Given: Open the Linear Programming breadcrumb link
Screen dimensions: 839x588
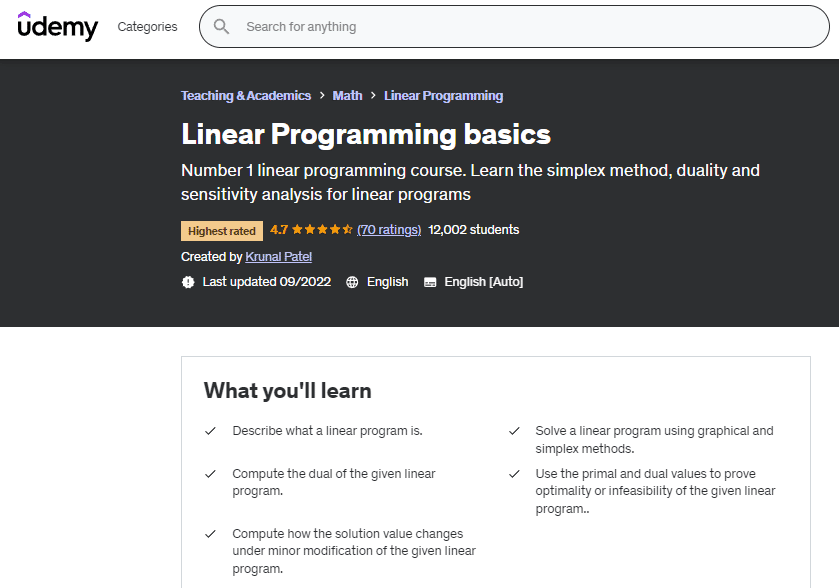Looking at the screenshot, I should coord(443,96).
